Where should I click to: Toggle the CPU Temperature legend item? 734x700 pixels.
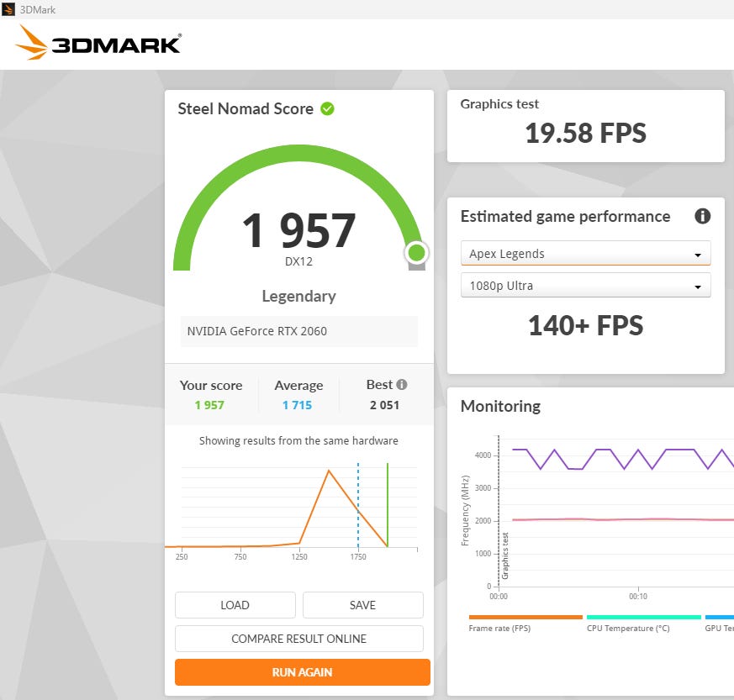[628, 629]
